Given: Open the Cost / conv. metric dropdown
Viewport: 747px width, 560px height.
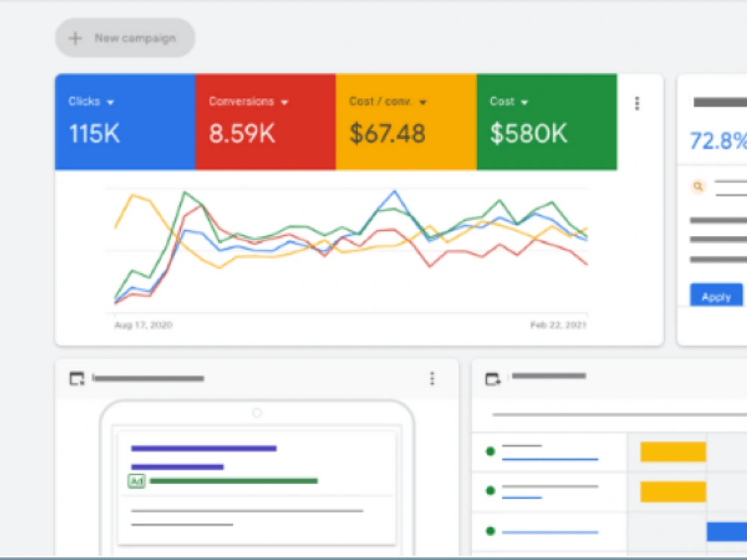Looking at the screenshot, I should click(x=423, y=102).
